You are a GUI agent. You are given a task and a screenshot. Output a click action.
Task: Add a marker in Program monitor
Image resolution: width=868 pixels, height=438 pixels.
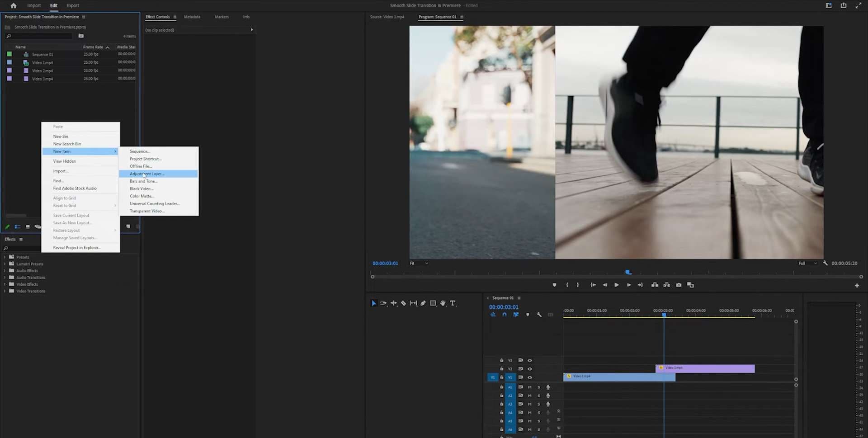554,285
